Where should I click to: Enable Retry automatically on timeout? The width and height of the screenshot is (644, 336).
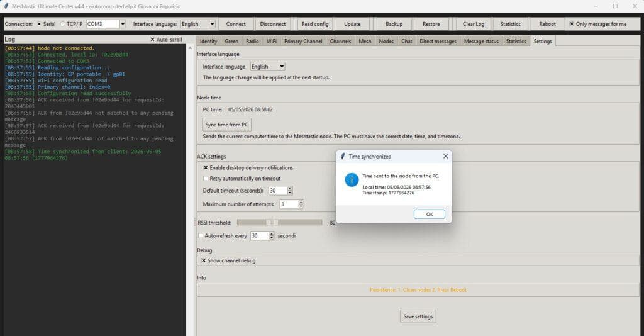point(206,178)
